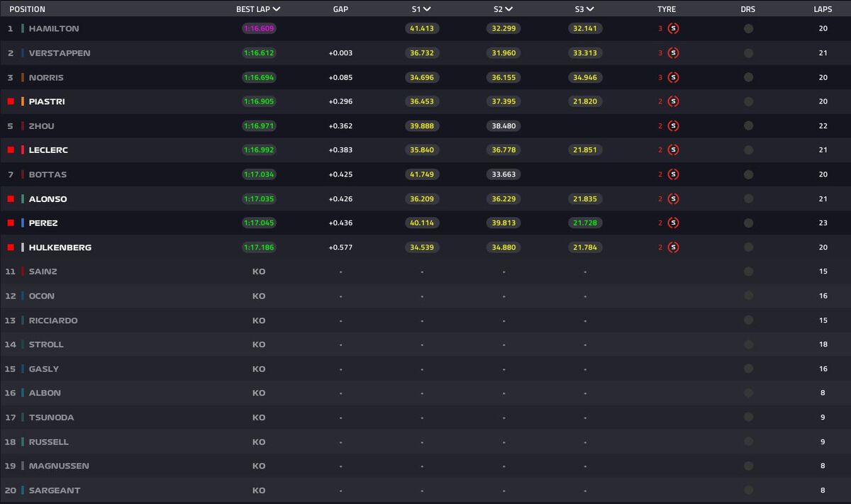Click Hamilton's soft tyre icon

click(673, 28)
